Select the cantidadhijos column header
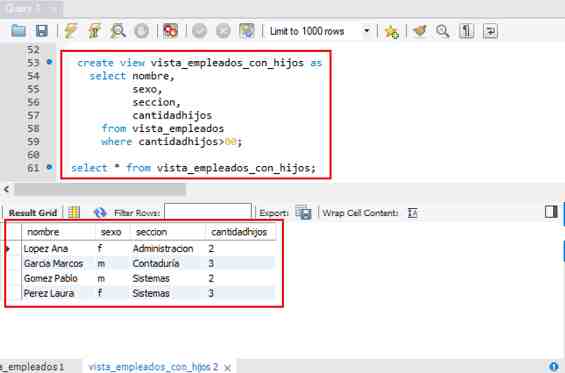Image resolution: width=565 pixels, height=373 pixels. [x=241, y=232]
